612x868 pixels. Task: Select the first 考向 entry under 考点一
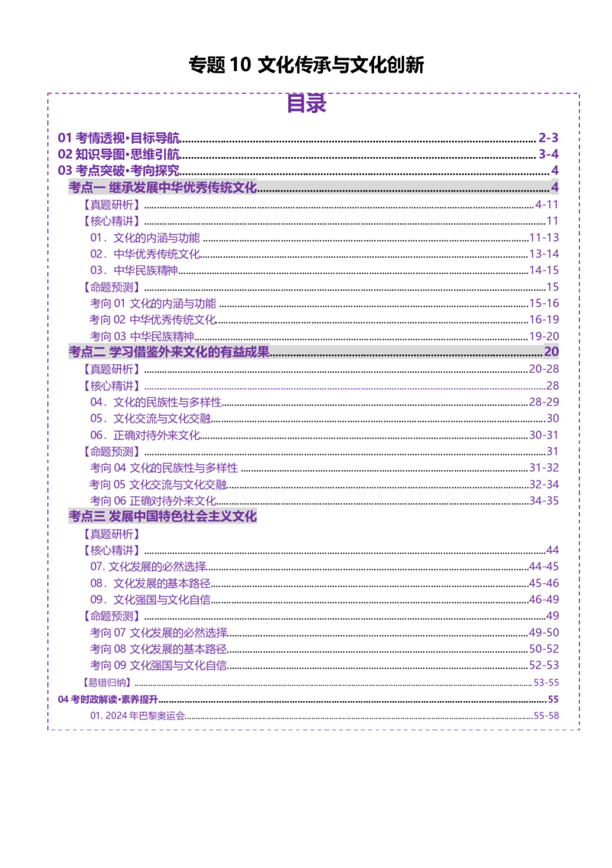154,303
